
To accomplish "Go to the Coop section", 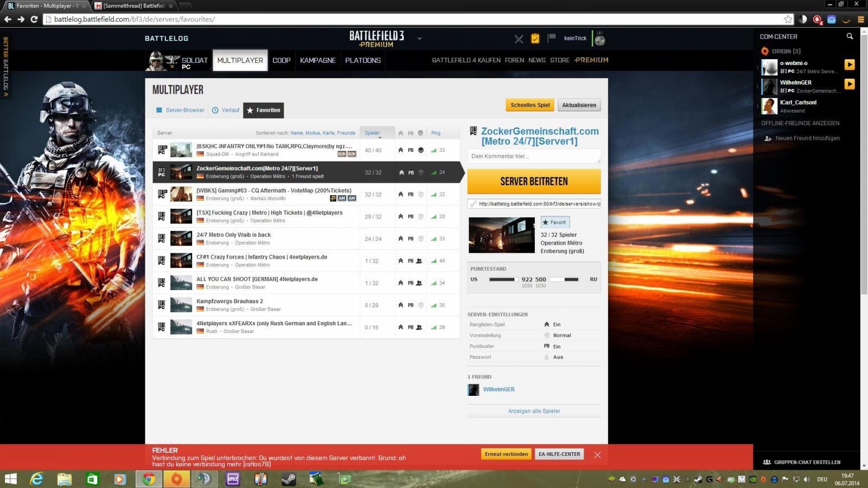I will coord(282,61).
